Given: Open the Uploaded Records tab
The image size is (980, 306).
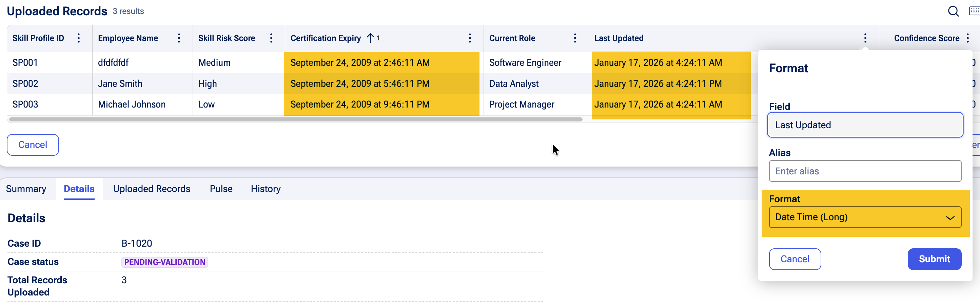Looking at the screenshot, I should [152, 189].
